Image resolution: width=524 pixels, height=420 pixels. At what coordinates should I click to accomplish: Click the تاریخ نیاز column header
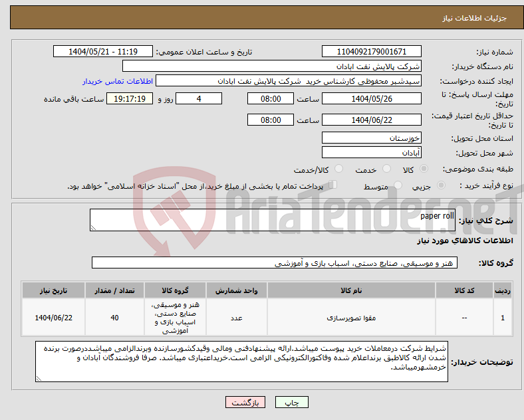pos(53,290)
